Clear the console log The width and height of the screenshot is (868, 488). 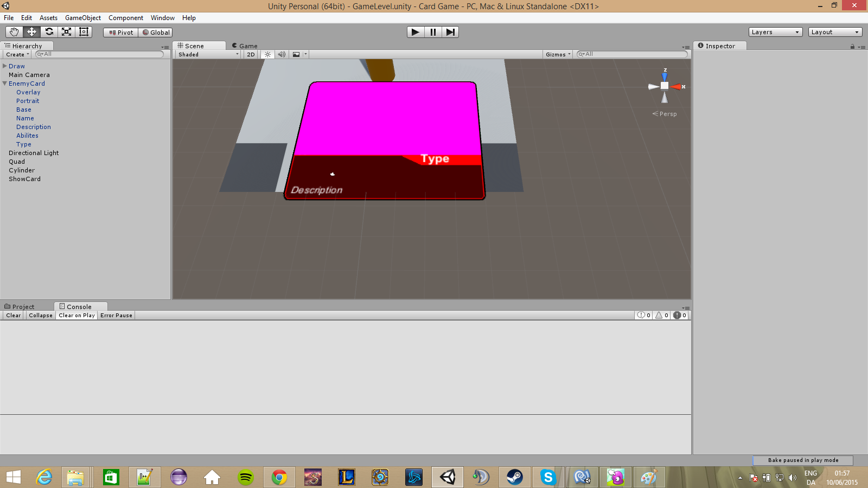[14, 316]
